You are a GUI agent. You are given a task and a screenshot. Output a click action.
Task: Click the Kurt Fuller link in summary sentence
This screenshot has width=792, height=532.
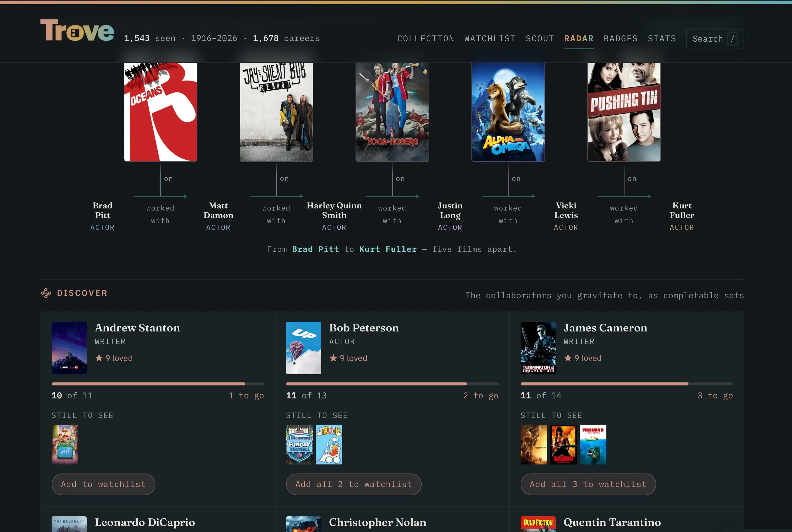click(x=388, y=249)
